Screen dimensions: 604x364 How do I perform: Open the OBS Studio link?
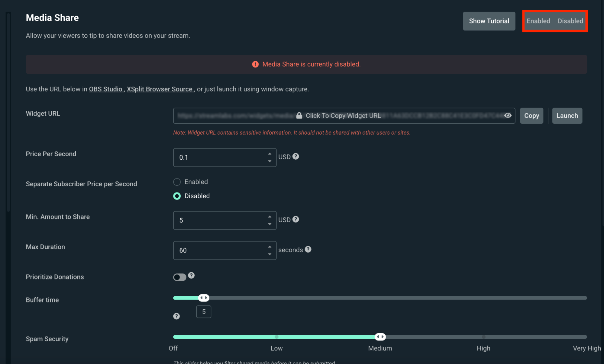[x=106, y=89]
